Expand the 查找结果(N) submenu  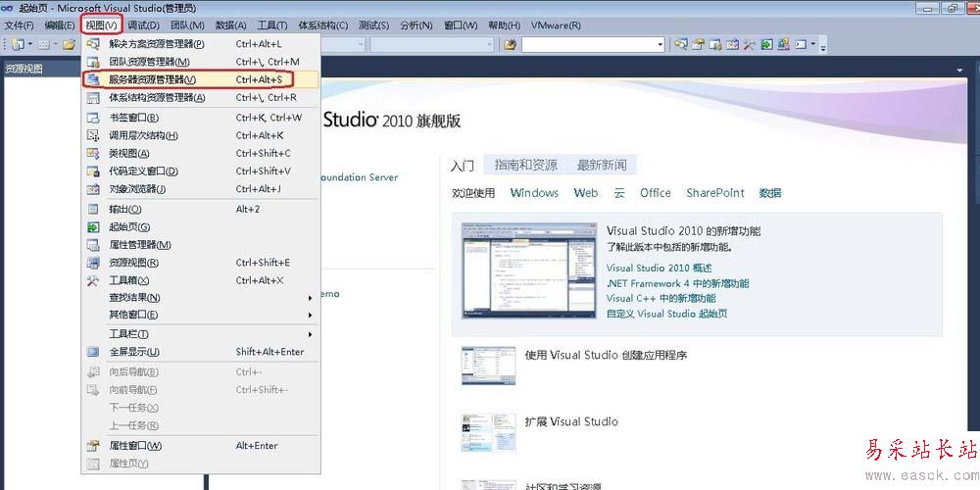click(x=201, y=298)
